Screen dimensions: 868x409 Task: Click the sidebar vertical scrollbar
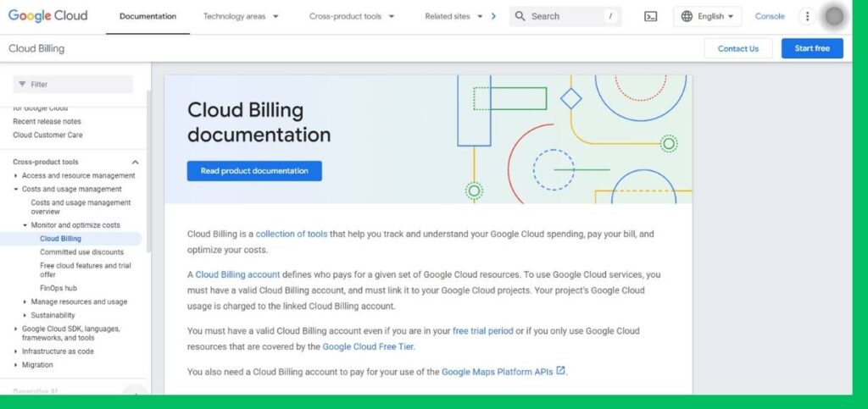(x=148, y=171)
